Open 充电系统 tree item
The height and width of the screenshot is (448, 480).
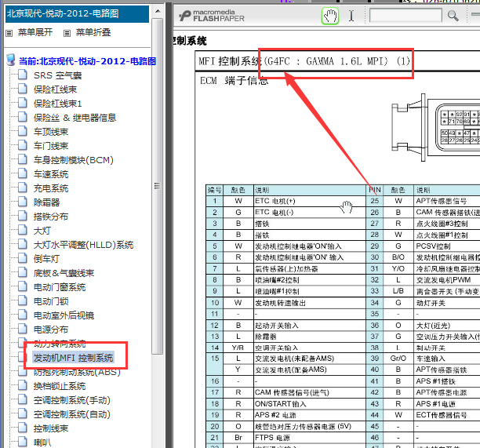tap(51, 188)
